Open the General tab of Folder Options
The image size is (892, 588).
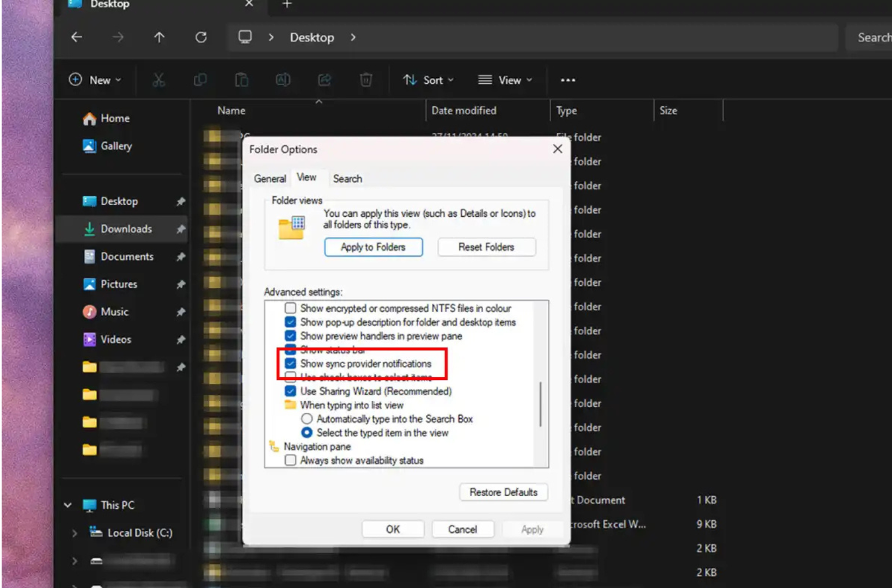point(270,179)
